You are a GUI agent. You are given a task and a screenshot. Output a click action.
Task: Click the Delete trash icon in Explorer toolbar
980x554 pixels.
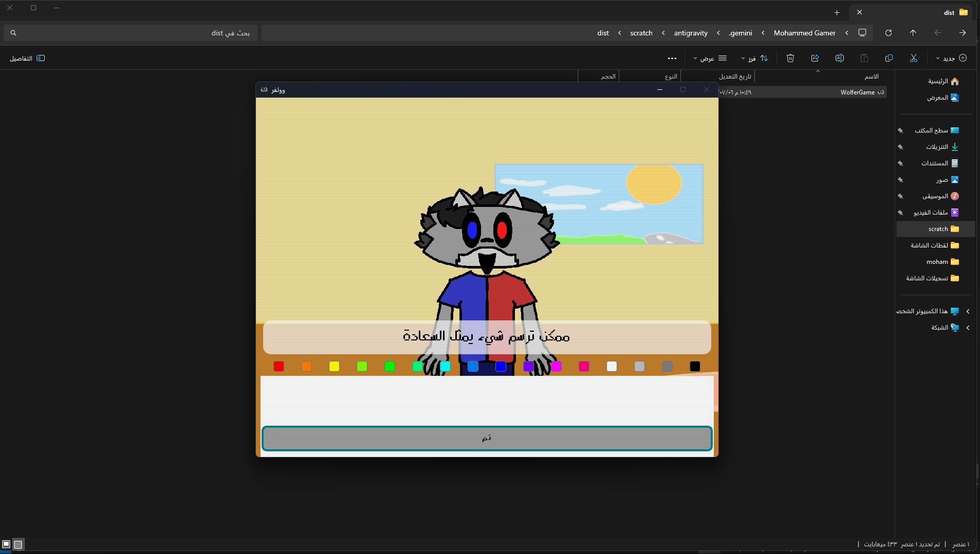click(x=790, y=58)
